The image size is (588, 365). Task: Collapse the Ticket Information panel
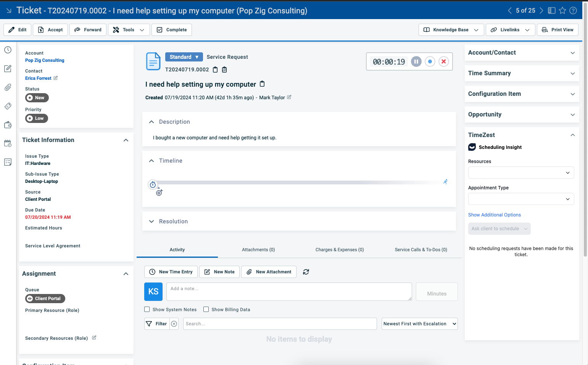[126, 140]
